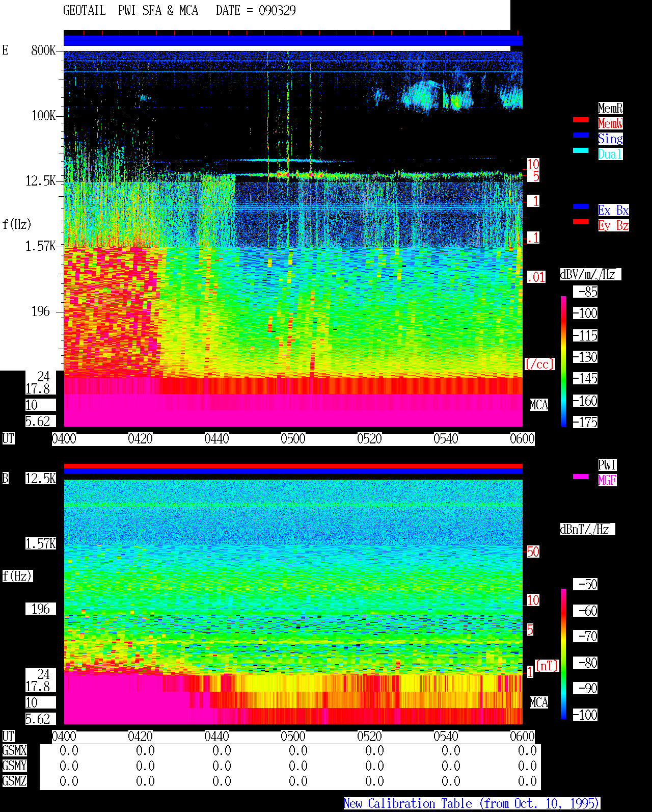Click the GEOTAIL PWI SFA & MCA title
The height and width of the screenshot is (812, 652).
click(130, 11)
